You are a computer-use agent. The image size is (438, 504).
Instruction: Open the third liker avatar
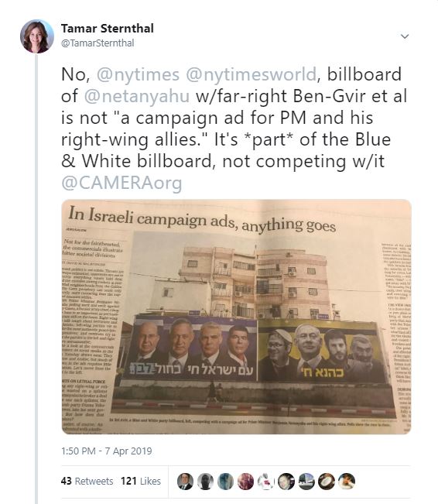pos(225,482)
